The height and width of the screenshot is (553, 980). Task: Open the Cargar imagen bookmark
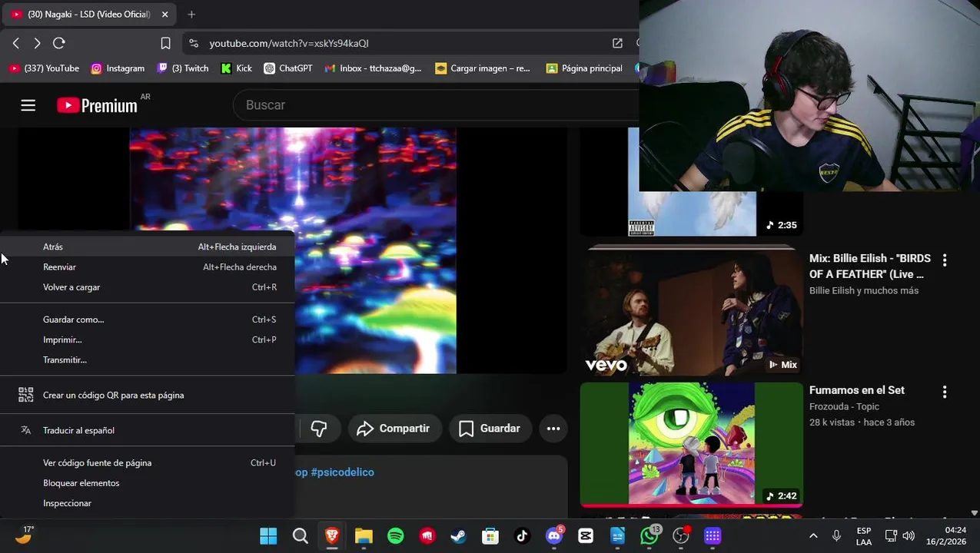[483, 68]
